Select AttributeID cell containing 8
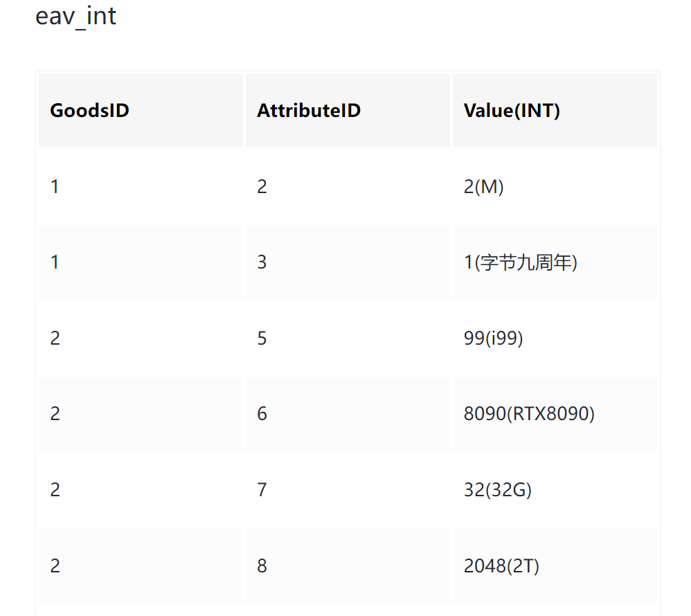Screen dimensions: 691x616 (262, 566)
